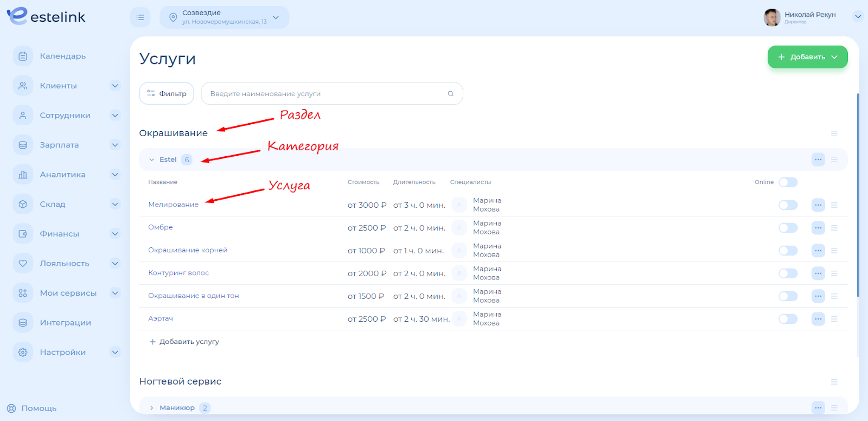
Task: Collapse the Estel category
Action: [151, 160]
